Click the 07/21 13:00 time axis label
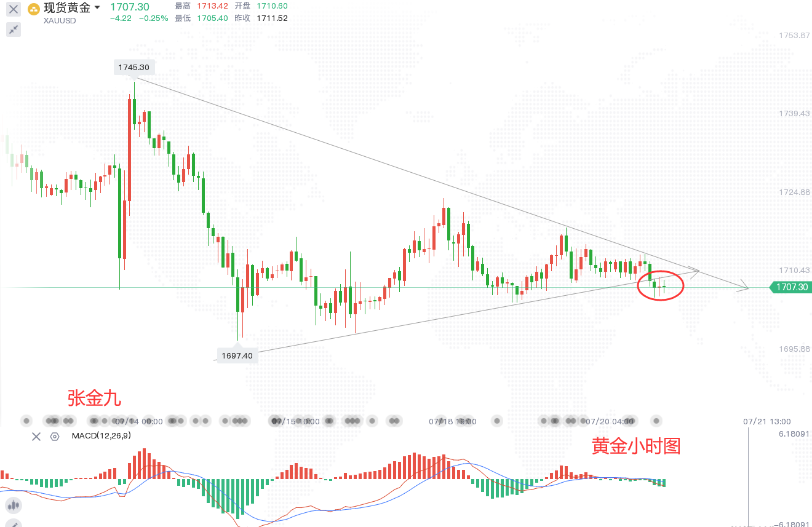 tap(766, 422)
